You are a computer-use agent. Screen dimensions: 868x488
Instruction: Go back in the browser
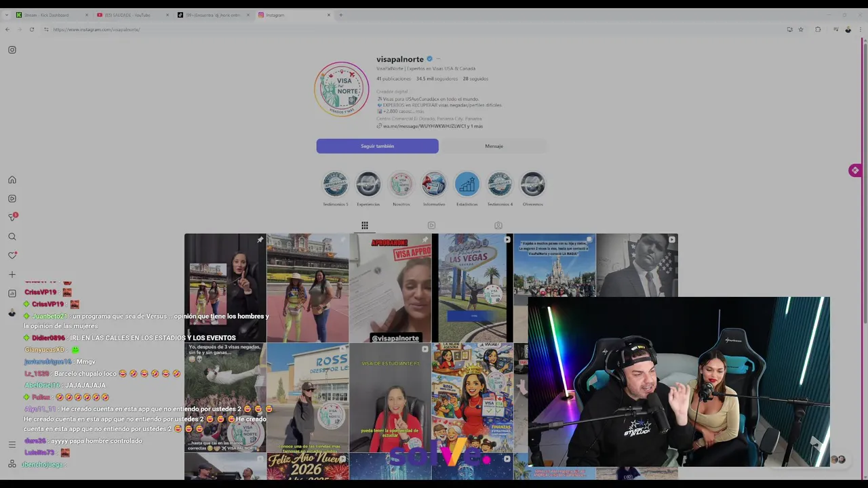(x=7, y=29)
